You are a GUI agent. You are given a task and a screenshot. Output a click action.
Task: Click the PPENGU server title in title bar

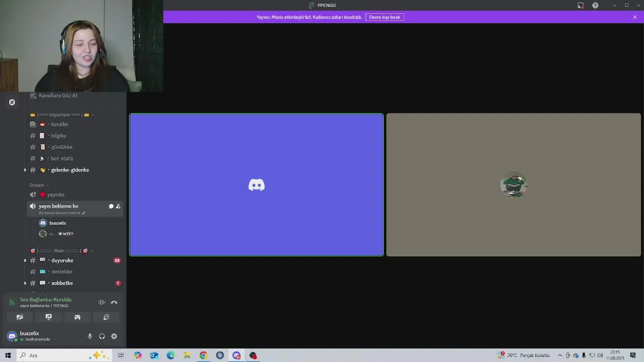point(323,6)
